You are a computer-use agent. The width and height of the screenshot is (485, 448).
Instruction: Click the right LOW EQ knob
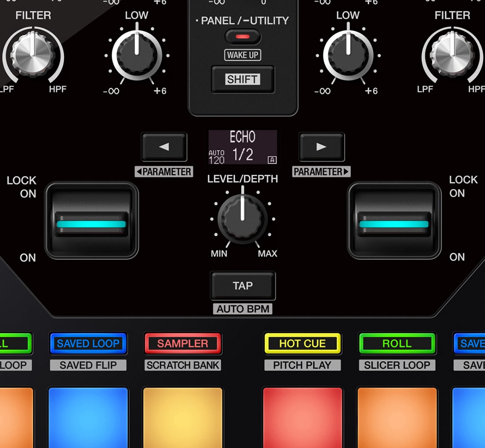pos(347,54)
